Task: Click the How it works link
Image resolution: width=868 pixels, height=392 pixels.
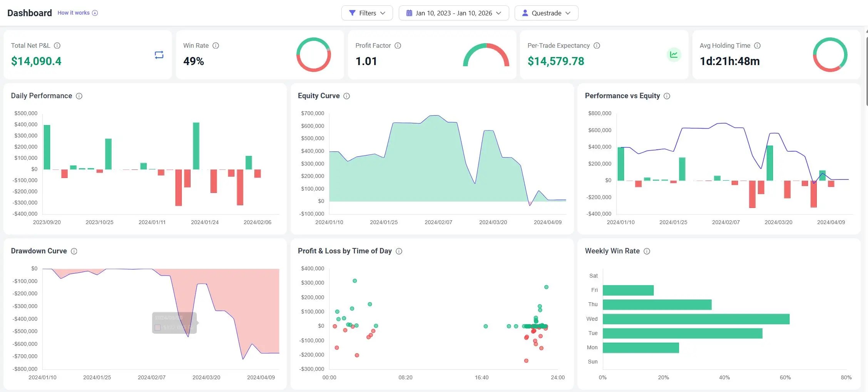Action: click(x=74, y=13)
